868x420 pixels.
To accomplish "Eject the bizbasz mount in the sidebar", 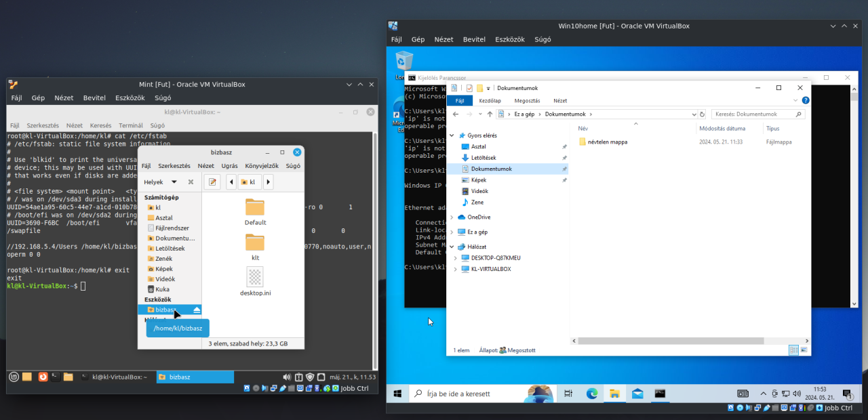I will coord(197,310).
